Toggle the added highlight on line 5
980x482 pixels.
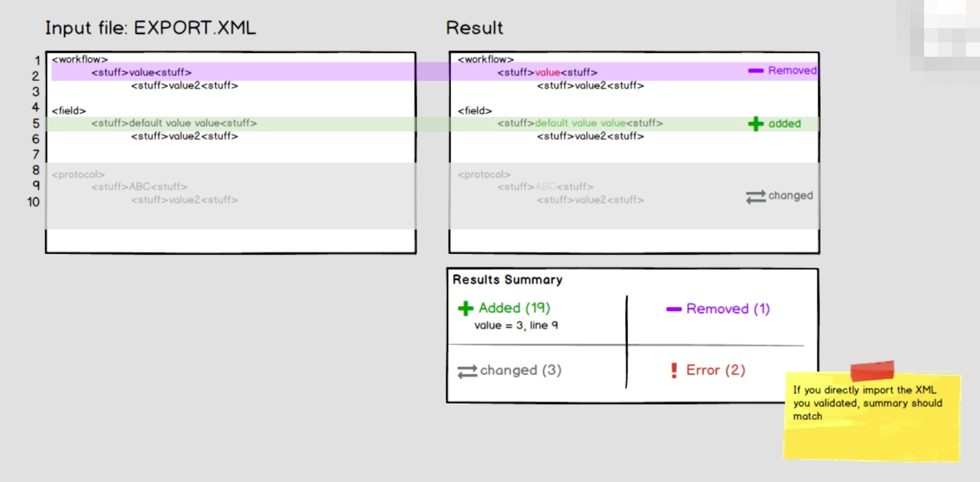click(200, 123)
